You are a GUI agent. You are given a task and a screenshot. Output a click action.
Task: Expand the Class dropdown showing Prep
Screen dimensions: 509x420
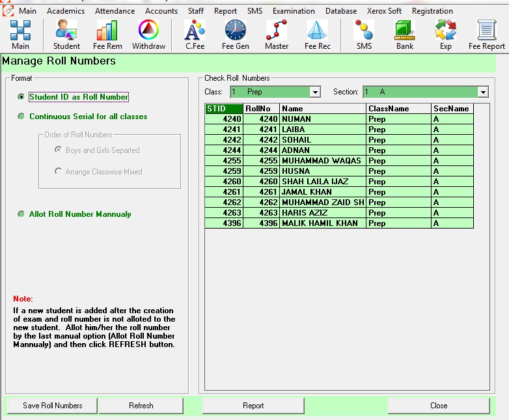[x=315, y=92]
